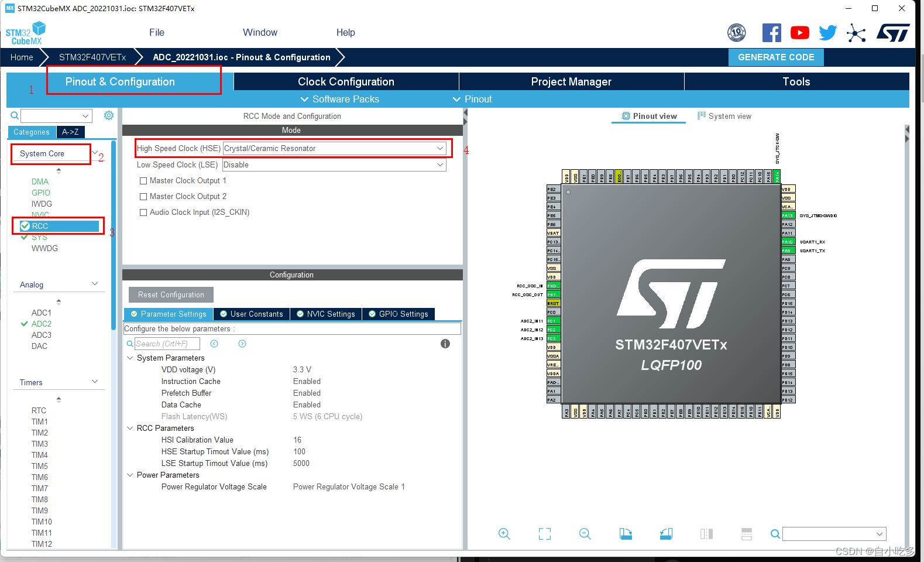Toggle the pinout list view icon
This screenshot has width=924, height=562.
[x=747, y=534]
